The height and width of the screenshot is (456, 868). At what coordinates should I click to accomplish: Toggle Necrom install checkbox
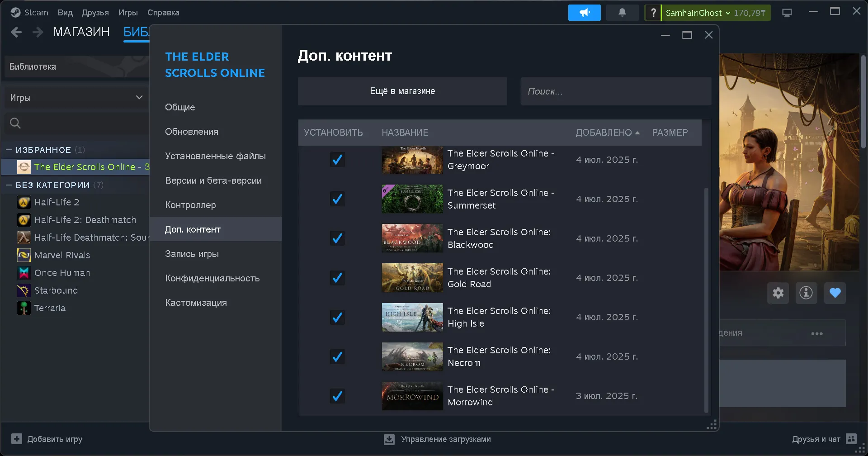coord(337,356)
